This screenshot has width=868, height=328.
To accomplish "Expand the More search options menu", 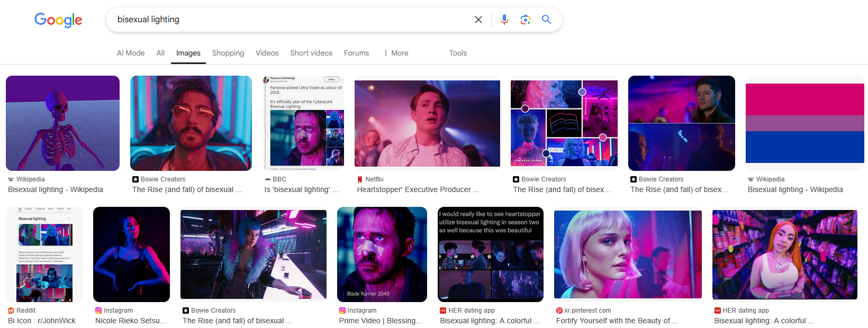I will pyautogui.click(x=396, y=53).
